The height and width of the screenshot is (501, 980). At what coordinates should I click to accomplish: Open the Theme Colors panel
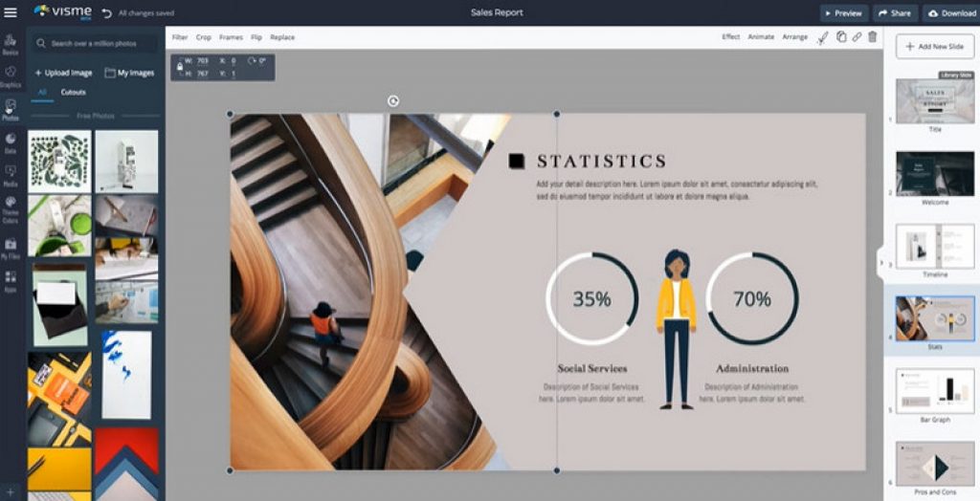11,207
